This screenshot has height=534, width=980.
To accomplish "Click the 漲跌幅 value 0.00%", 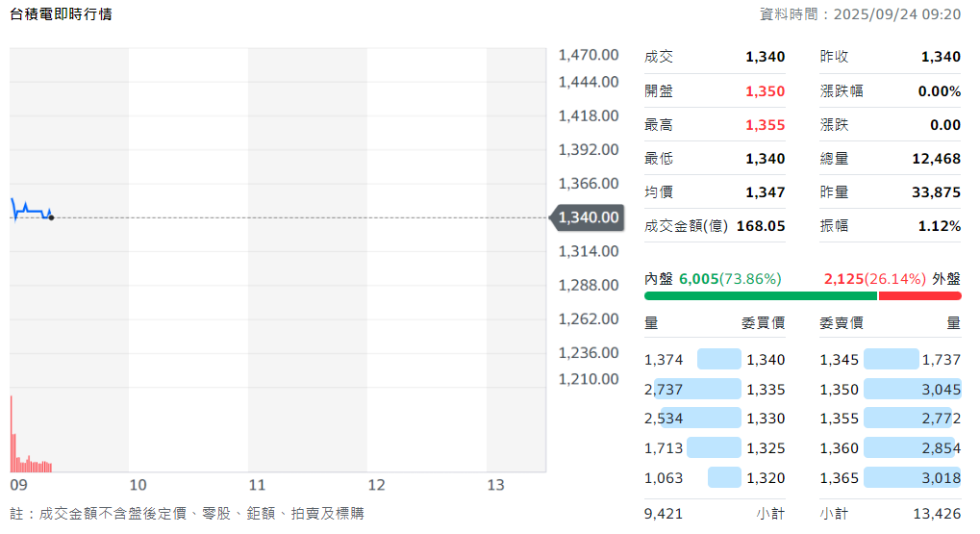I will point(940,91).
